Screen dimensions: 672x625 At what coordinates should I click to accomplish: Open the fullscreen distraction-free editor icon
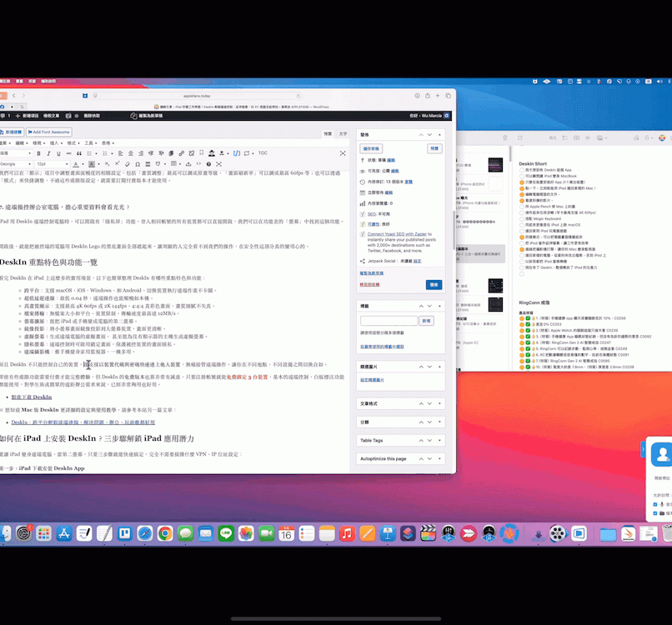point(343,153)
